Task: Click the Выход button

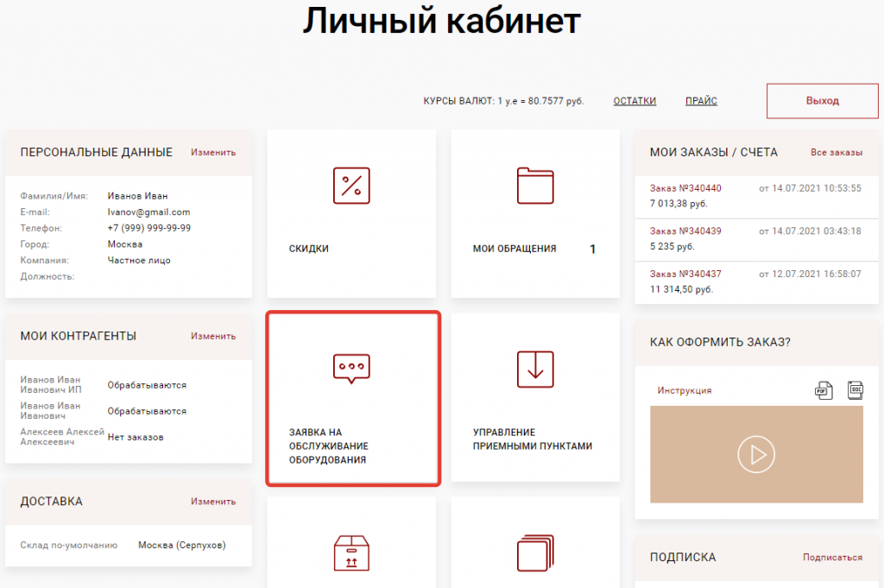Action: (x=822, y=101)
